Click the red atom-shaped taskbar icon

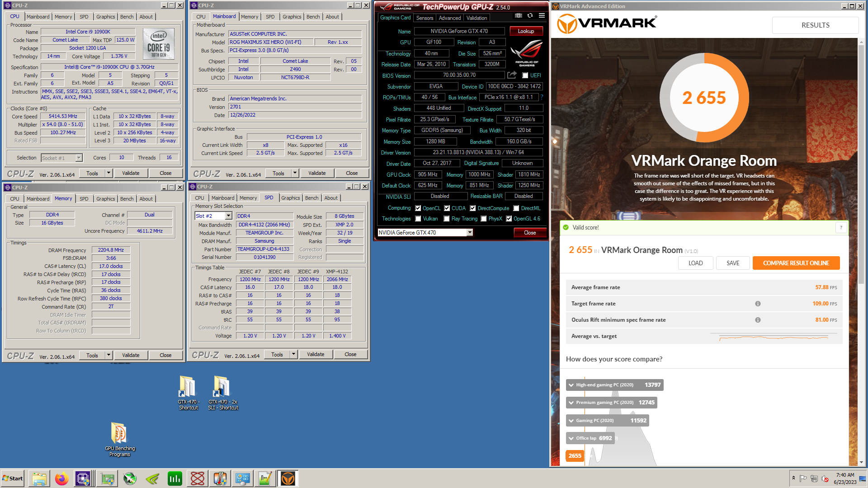point(198,479)
